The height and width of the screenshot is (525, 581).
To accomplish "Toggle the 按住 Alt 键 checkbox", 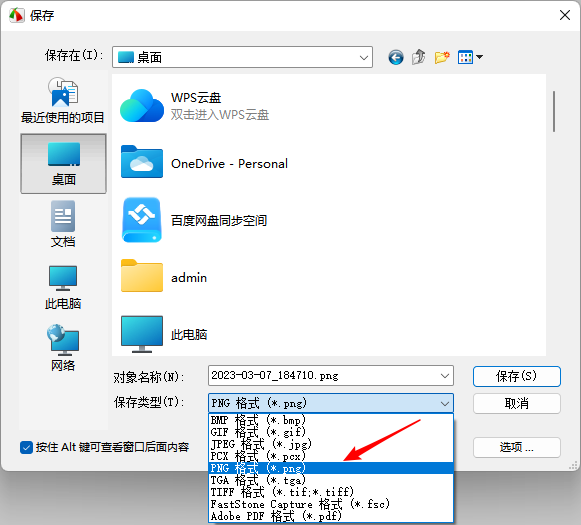I will pyautogui.click(x=26, y=447).
